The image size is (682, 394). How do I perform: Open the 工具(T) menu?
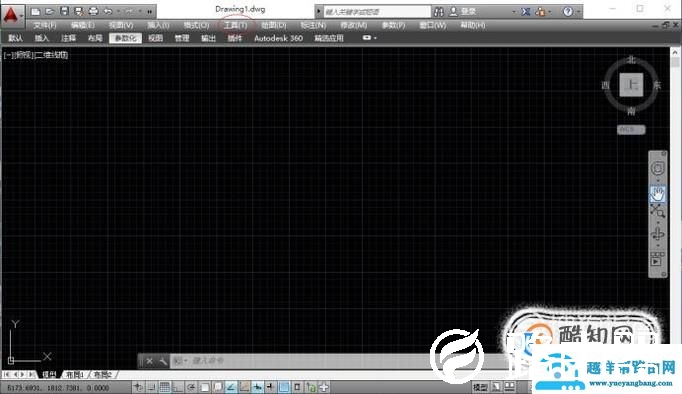(x=235, y=25)
